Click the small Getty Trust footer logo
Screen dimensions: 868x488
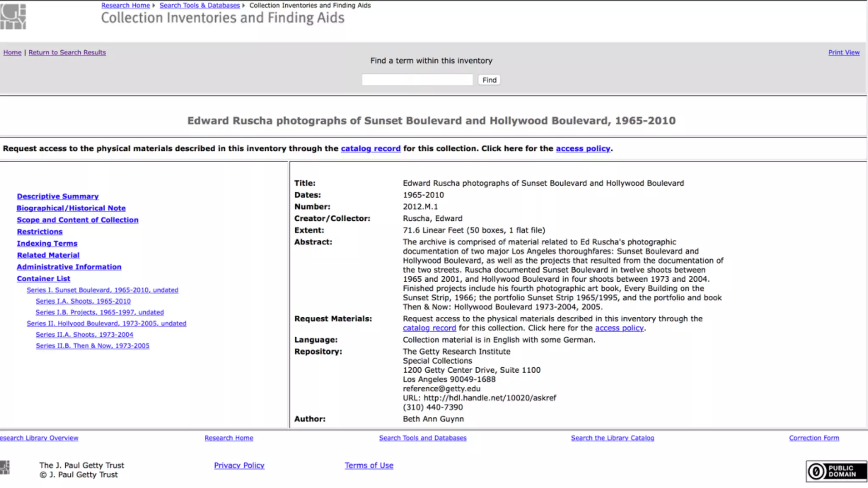(5, 468)
